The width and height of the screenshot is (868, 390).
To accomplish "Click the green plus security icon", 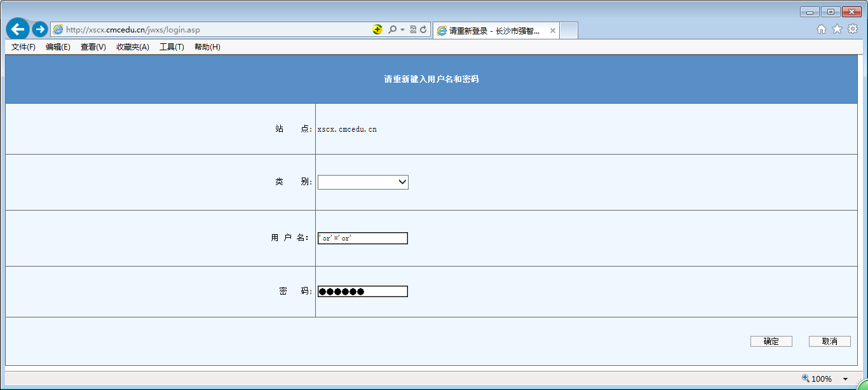I will 377,29.
